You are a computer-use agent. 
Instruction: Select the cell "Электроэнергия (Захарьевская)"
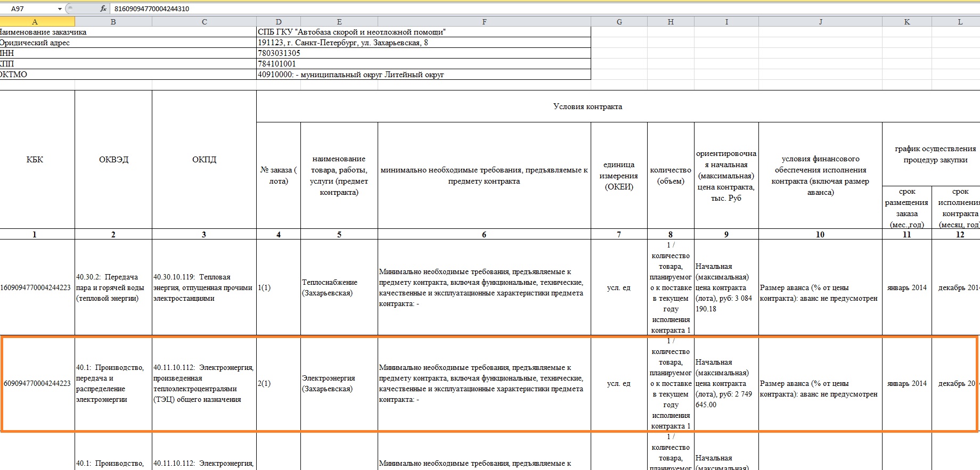click(x=339, y=383)
